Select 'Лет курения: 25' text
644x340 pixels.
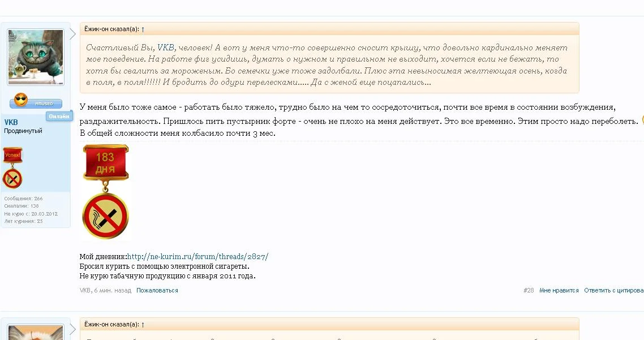click(23, 221)
